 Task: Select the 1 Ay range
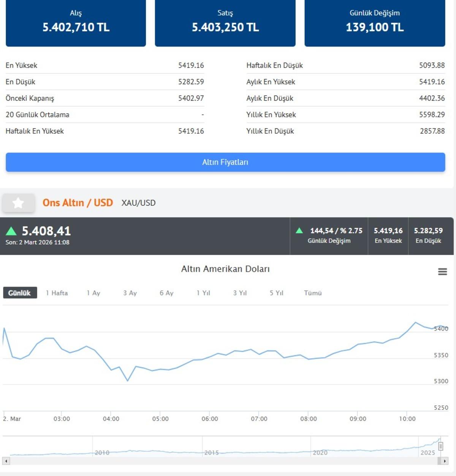click(93, 293)
